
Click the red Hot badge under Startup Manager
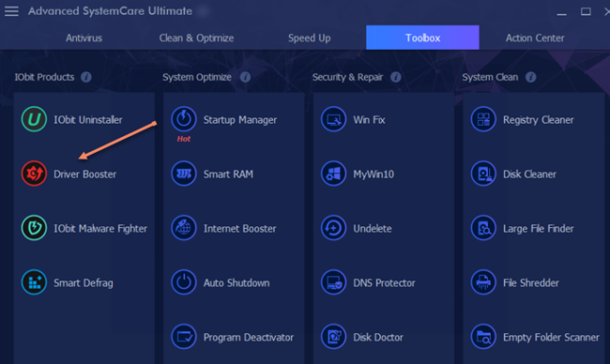pos(184,139)
